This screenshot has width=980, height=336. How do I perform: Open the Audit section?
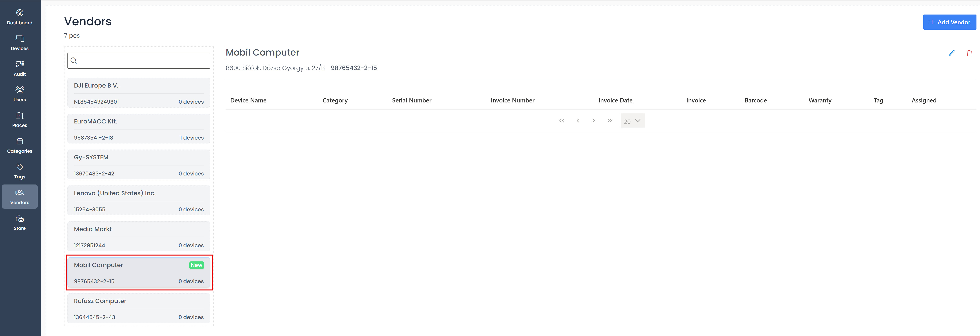pos(20,68)
